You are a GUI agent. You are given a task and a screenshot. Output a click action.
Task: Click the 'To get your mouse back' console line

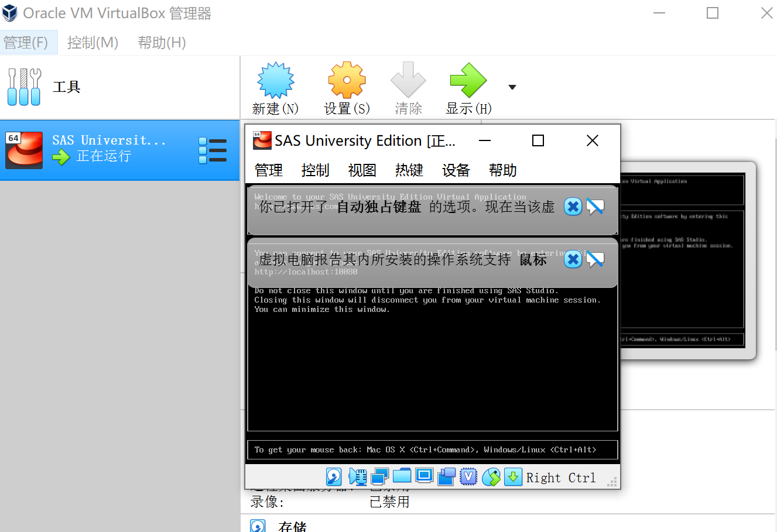coord(425,449)
